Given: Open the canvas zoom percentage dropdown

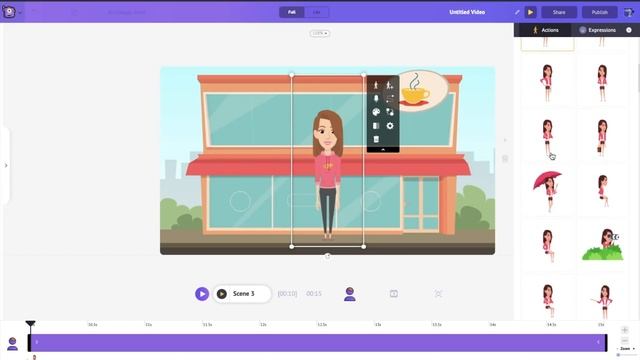Looking at the screenshot, I should [320, 33].
